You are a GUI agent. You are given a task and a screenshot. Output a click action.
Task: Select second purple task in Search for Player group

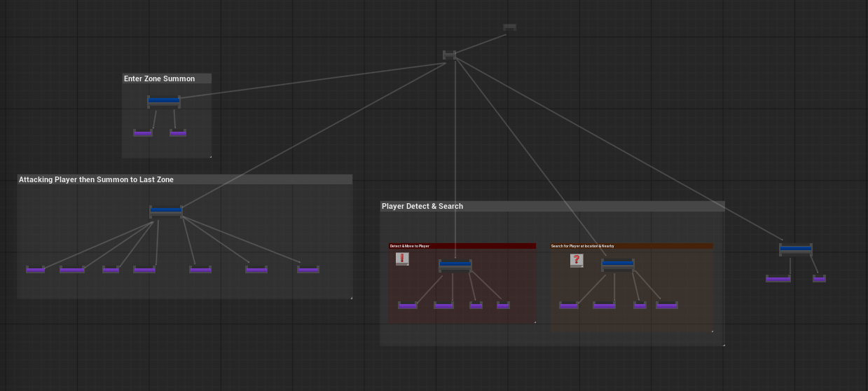604,306
